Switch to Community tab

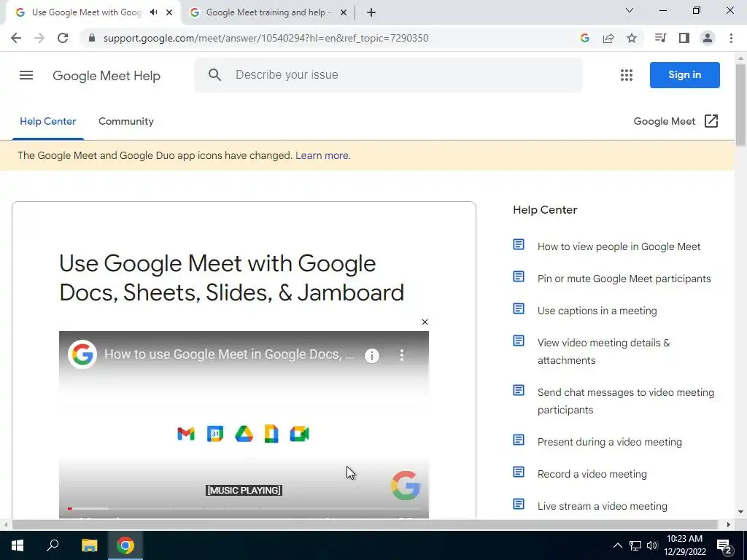point(125,121)
